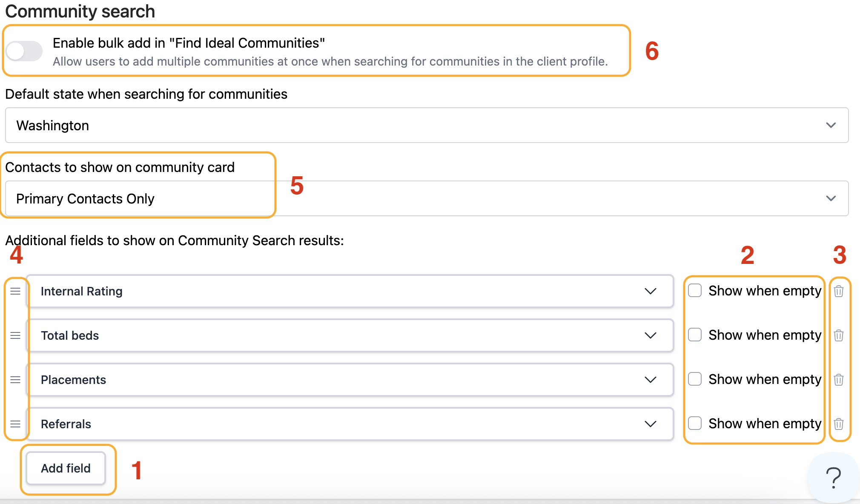The width and height of the screenshot is (860, 504).
Task: Check Show when empty for Referrals
Action: (695, 423)
